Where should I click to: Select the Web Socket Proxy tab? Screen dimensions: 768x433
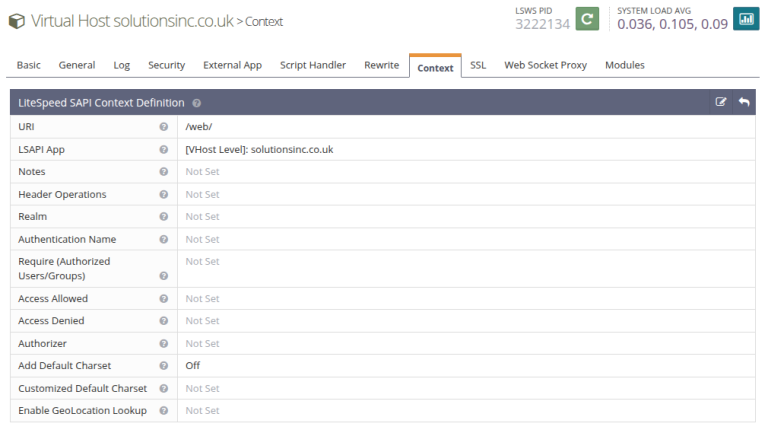pyautogui.click(x=545, y=65)
